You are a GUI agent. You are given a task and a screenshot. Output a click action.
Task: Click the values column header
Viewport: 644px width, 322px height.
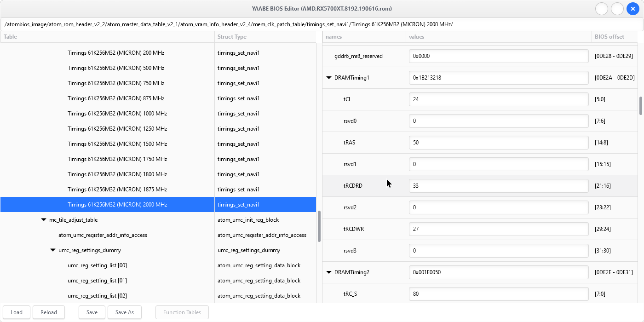499,37
